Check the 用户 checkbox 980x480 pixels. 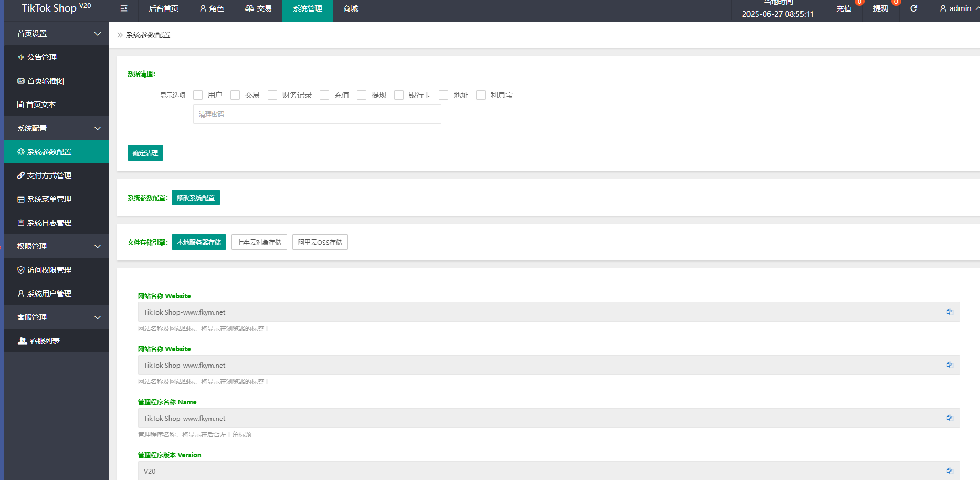pos(198,95)
